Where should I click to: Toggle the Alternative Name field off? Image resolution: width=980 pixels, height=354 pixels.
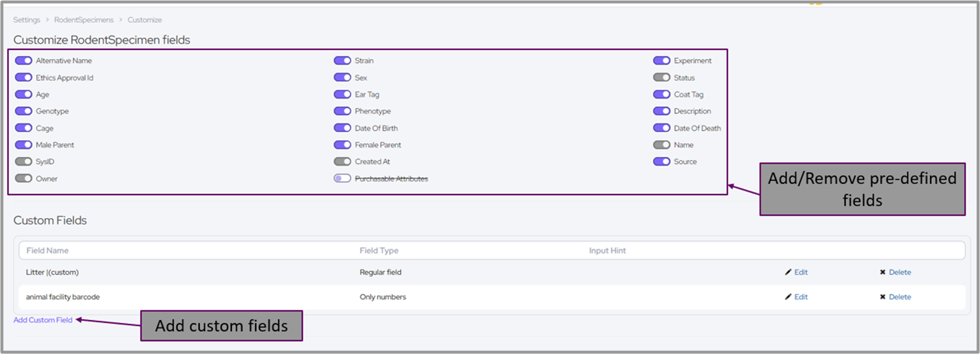[23, 61]
